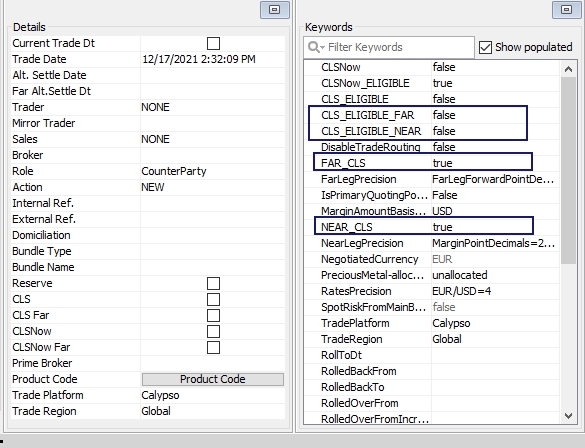The height and width of the screenshot is (448, 585).
Task: Select the FAR_CLS keyword row
Action: [x=423, y=162]
